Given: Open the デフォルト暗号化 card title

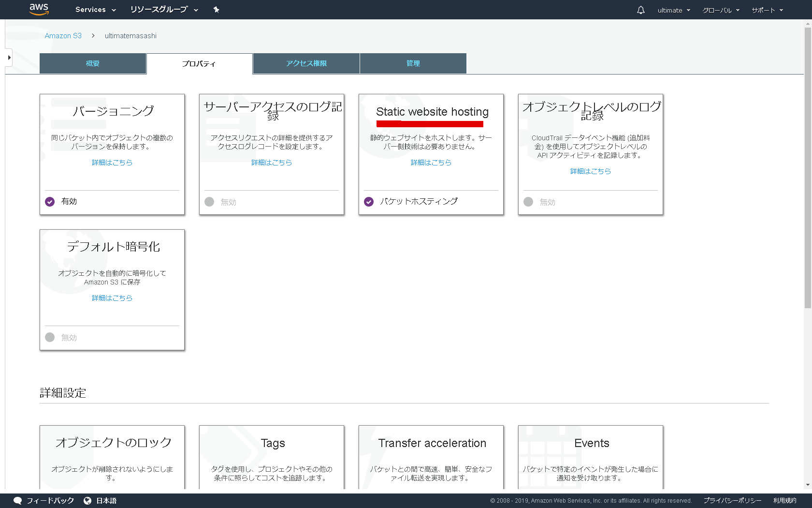Looking at the screenshot, I should [113, 247].
